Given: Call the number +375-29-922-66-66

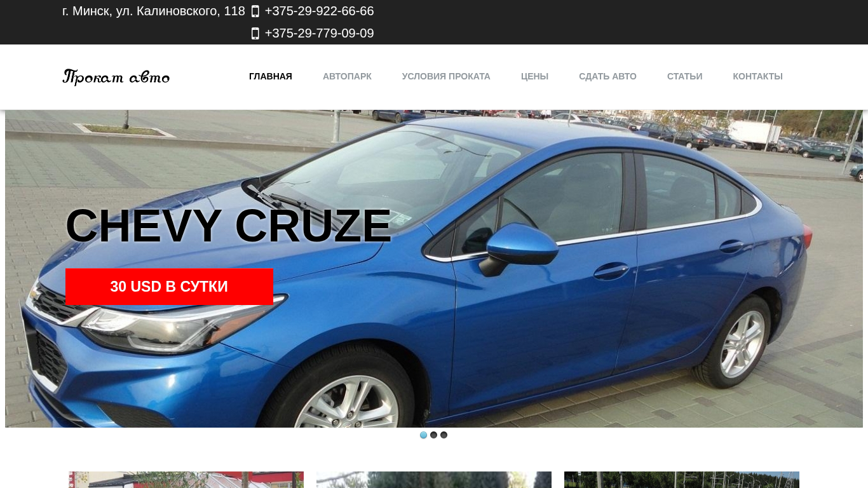Looking at the screenshot, I should (319, 11).
